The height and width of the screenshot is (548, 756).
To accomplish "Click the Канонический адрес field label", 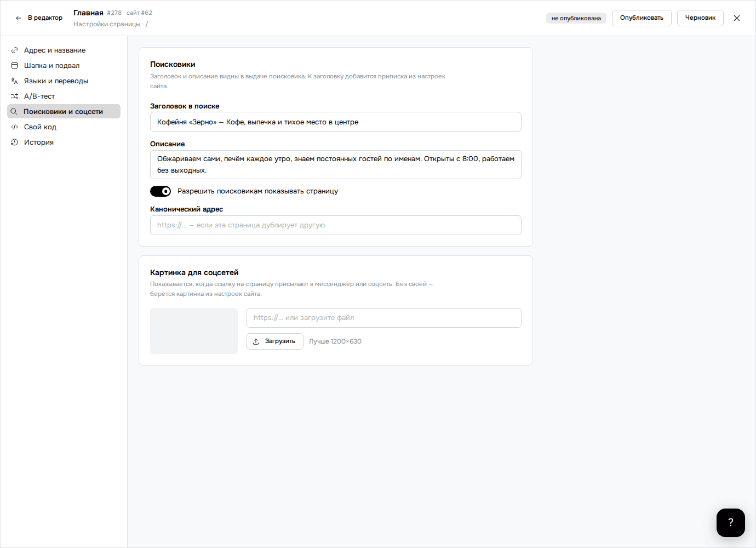I will pos(187,209).
